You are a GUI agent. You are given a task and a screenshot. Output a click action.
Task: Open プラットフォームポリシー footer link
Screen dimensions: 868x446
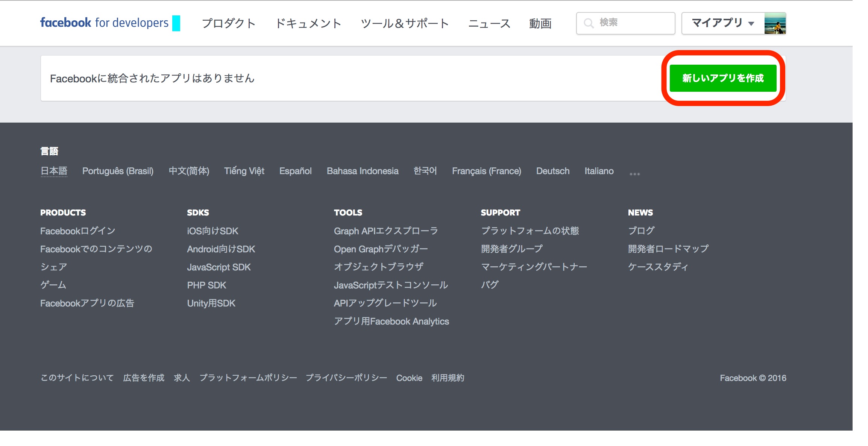pyautogui.click(x=248, y=378)
